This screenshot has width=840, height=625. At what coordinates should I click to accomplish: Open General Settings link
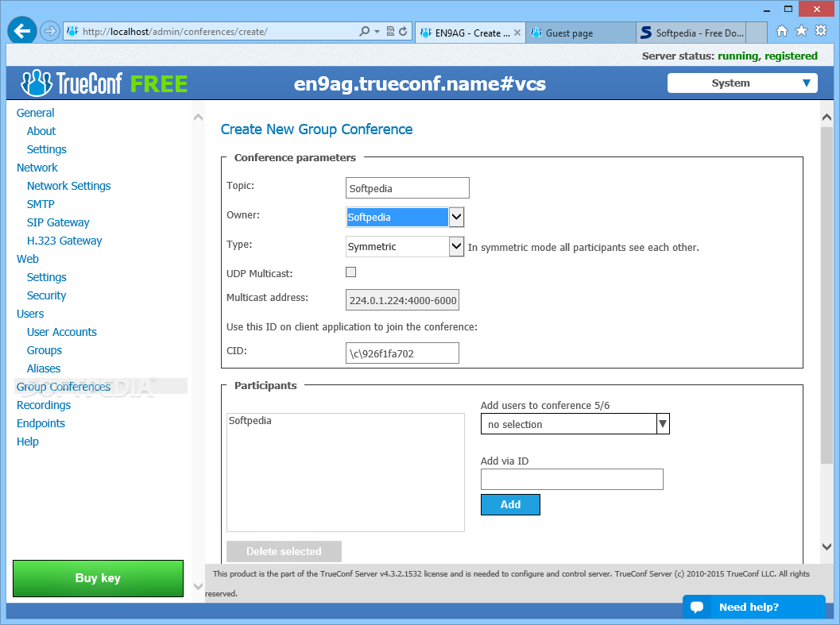coord(47,149)
